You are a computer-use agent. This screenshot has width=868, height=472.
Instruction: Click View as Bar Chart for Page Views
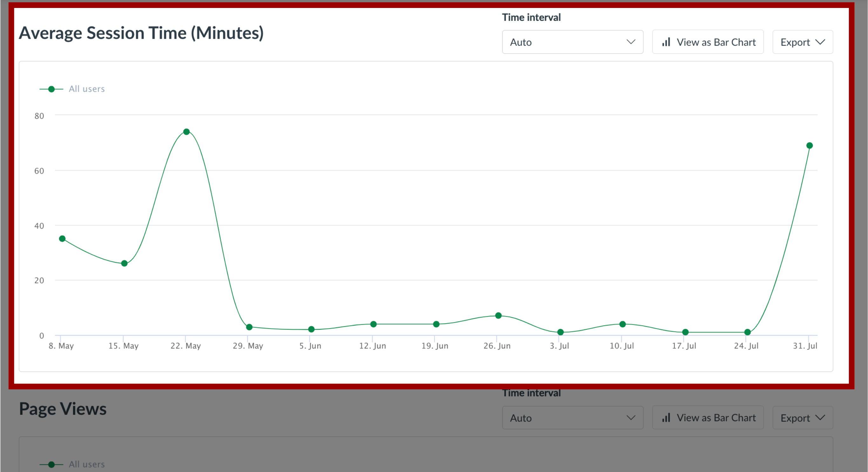pyautogui.click(x=708, y=418)
